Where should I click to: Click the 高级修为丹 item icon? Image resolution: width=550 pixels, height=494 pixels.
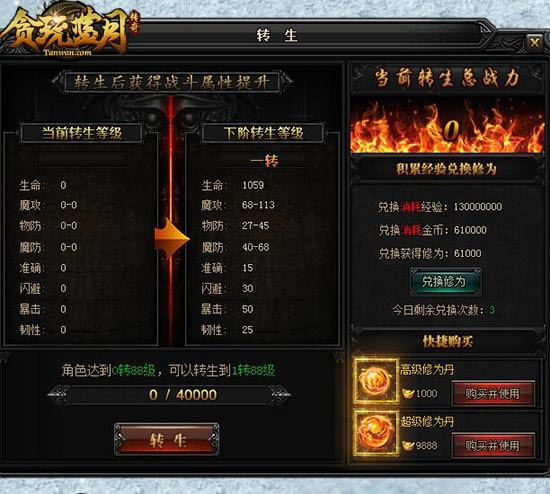376,381
